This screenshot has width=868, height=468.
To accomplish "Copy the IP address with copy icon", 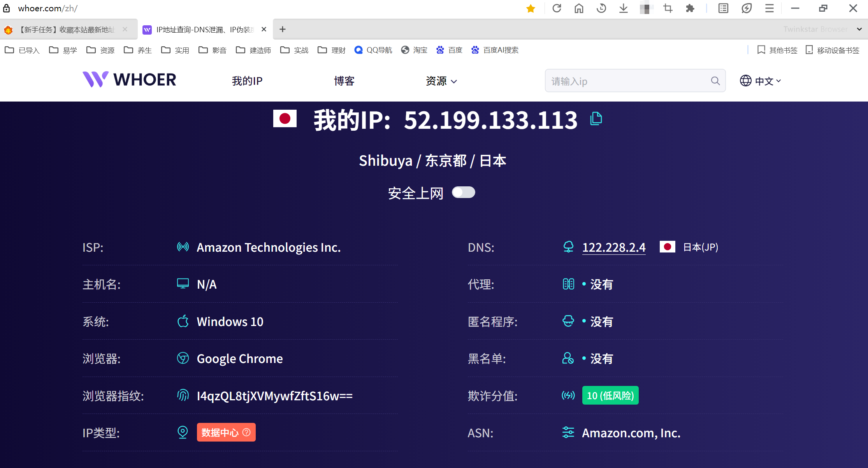I will pyautogui.click(x=596, y=119).
